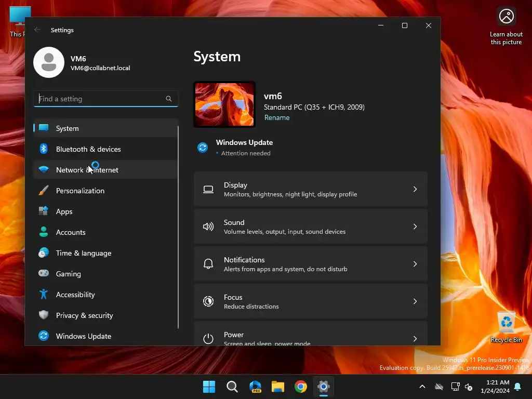Expand the Sound settings chevron
Screen dimensions: 532x399
(x=415, y=227)
